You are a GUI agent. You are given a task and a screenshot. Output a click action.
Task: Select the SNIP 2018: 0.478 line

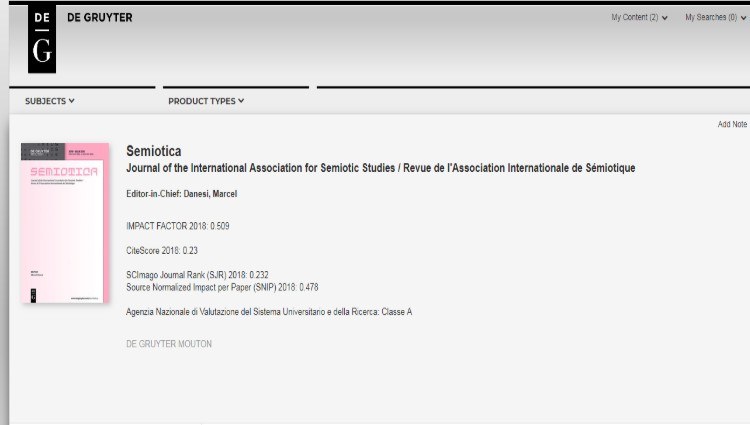pos(222,287)
